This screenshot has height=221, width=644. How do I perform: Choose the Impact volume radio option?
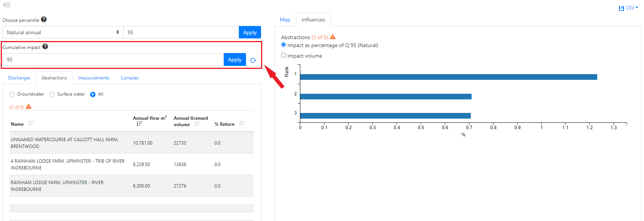(x=284, y=55)
